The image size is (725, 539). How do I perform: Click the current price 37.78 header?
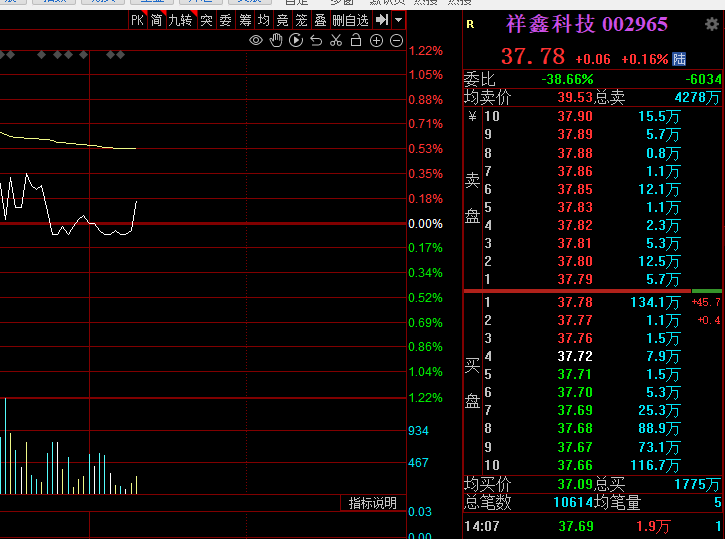click(533, 57)
